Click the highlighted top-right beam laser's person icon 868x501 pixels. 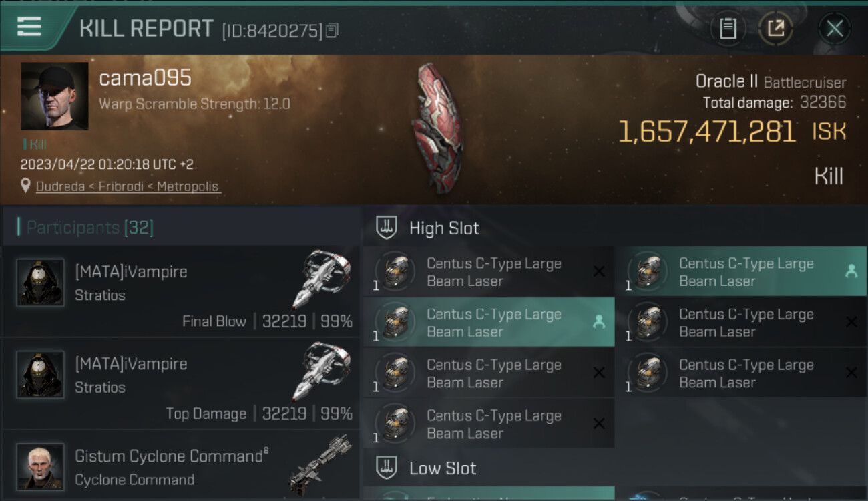point(851,271)
